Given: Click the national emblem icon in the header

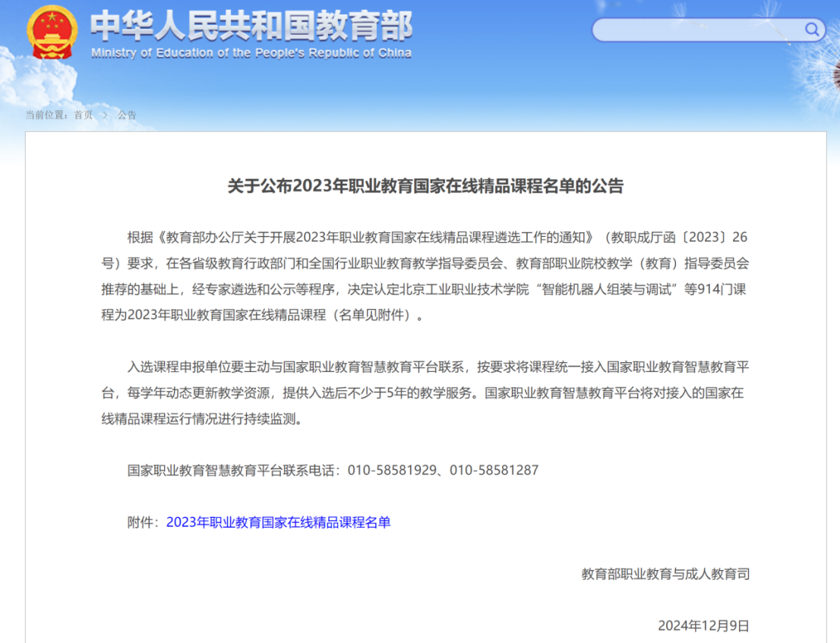Looking at the screenshot, I should (x=50, y=30).
